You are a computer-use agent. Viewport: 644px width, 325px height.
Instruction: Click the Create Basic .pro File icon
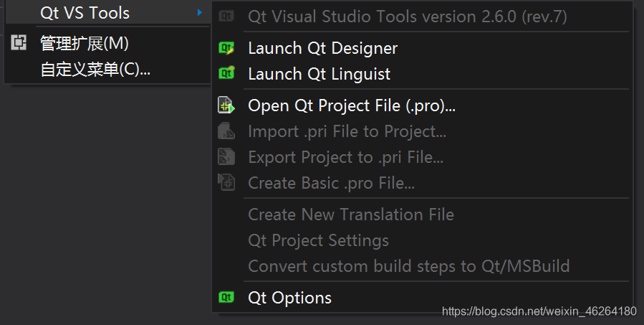[x=226, y=183]
